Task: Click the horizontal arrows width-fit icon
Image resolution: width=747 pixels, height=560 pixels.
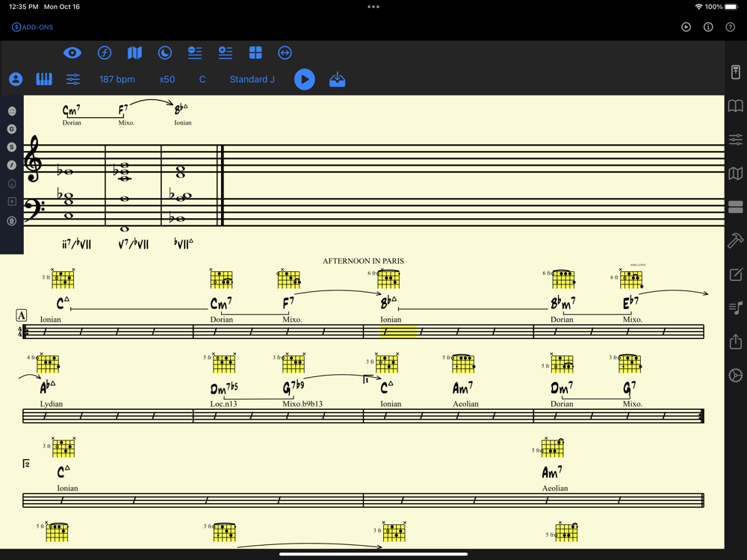Action: pyautogui.click(x=285, y=53)
